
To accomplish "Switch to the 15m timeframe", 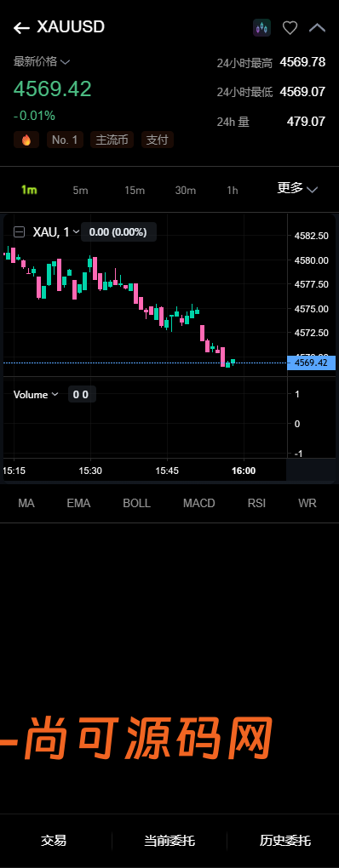I will point(135,190).
